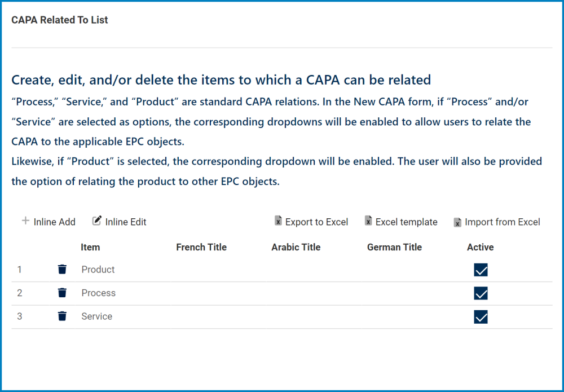Click the Import from Excel file icon
564x392 pixels.
coord(457,222)
